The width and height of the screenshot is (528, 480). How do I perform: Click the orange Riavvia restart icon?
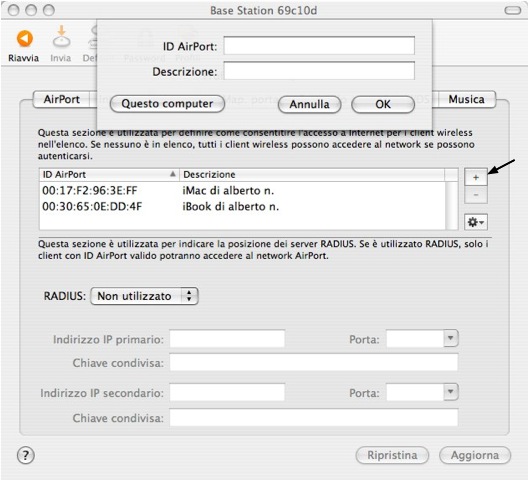pos(25,38)
